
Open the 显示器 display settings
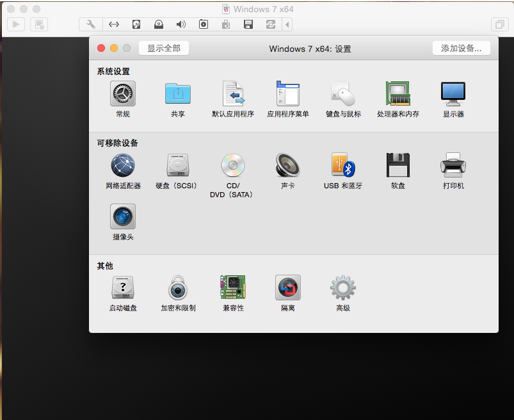click(x=453, y=93)
